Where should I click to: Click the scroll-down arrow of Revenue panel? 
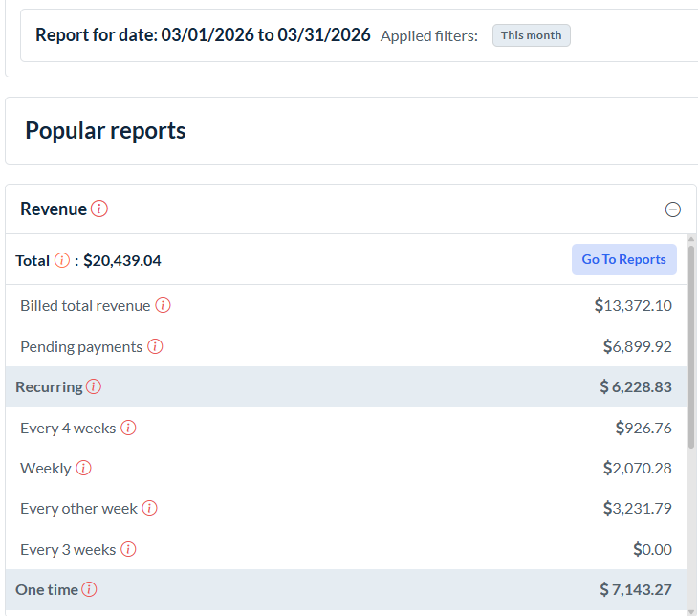691,612
